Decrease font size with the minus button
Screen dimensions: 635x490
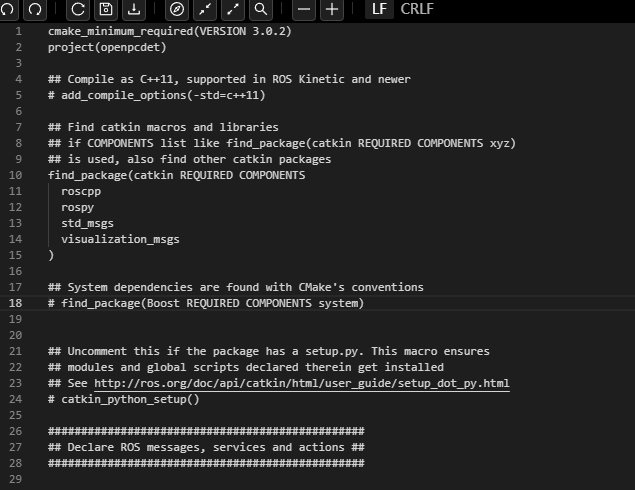(x=304, y=9)
